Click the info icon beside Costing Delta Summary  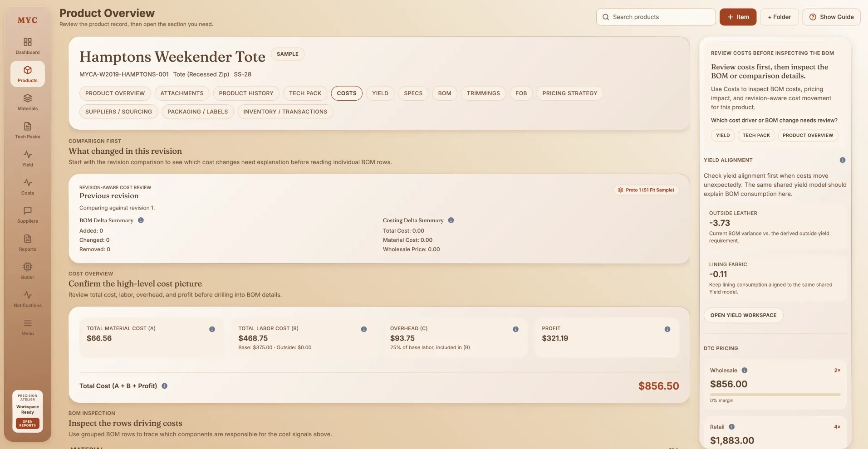pyautogui.click(x=451, y=220)
